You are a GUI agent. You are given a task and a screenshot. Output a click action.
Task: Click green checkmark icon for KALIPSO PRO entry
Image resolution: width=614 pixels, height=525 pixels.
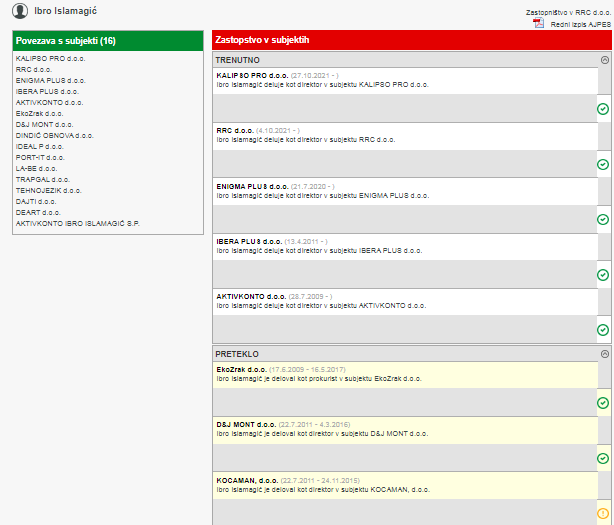pyautogui.click(x=602, y=109)
